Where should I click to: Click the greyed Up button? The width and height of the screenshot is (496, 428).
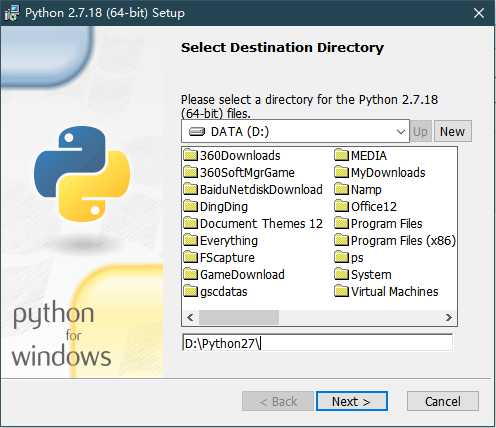point(421,131)
